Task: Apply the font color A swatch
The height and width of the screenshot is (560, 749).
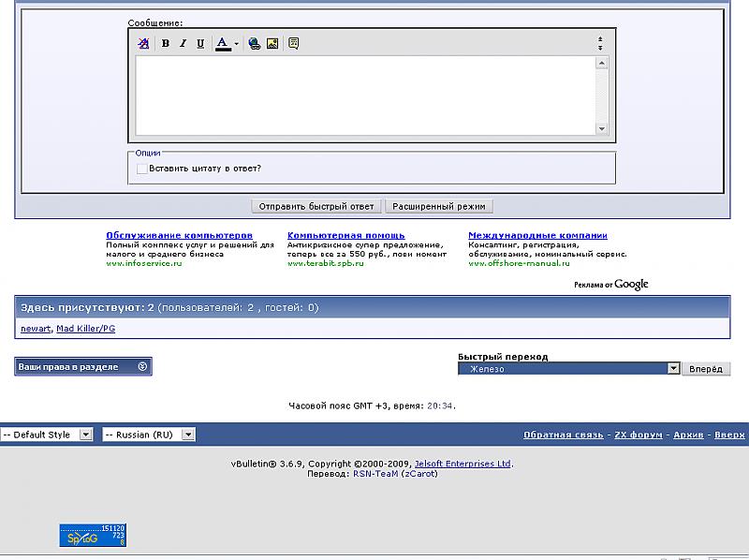Action: tap(222, 43)
